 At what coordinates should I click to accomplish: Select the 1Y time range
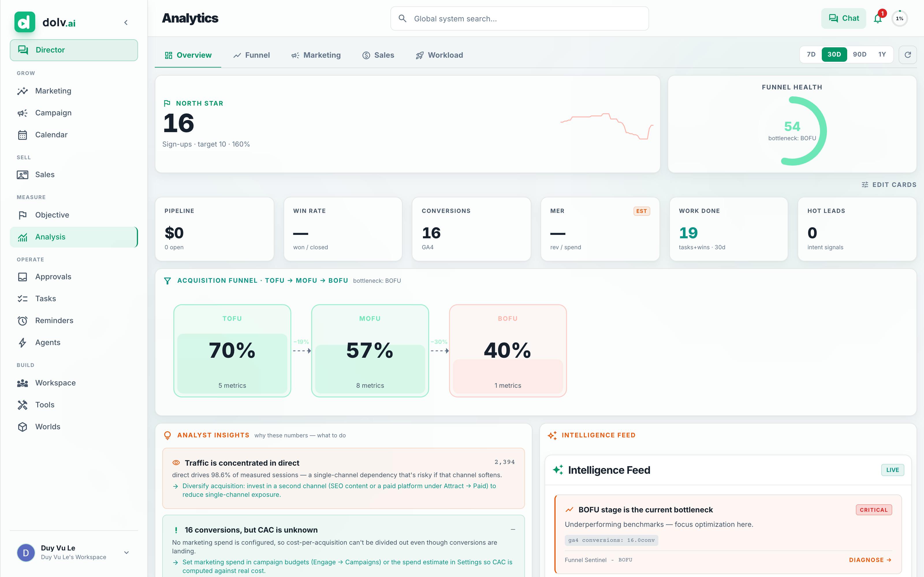point(882,55)
